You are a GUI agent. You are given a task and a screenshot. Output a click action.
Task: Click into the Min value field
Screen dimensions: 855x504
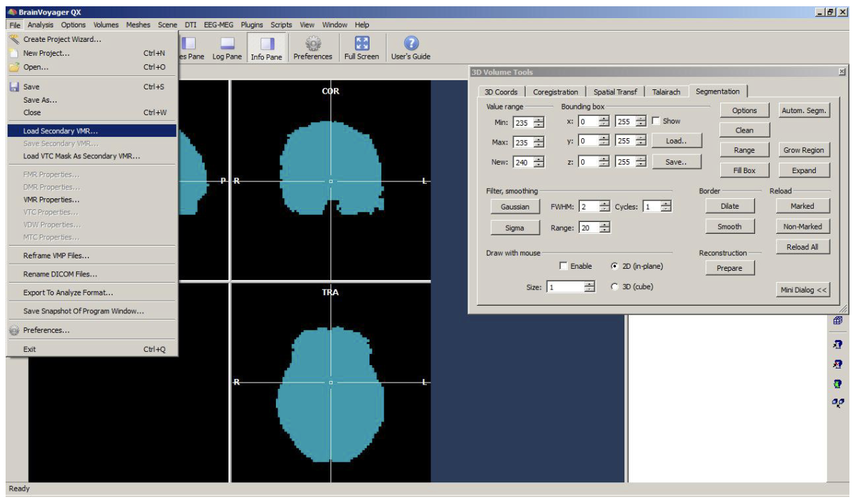522,122
